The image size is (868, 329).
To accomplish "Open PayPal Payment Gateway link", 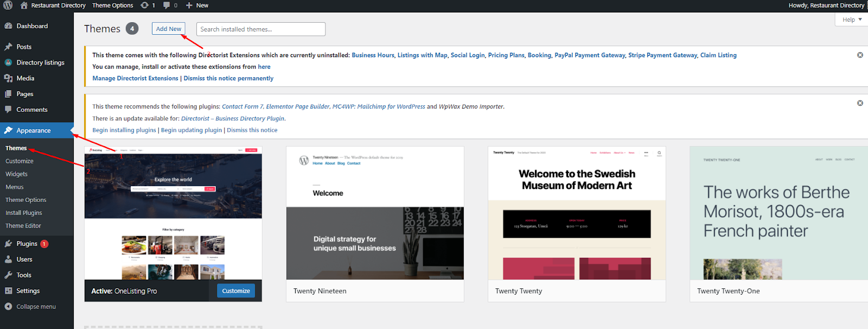I will pyautogui.click(x=590, y=55).
